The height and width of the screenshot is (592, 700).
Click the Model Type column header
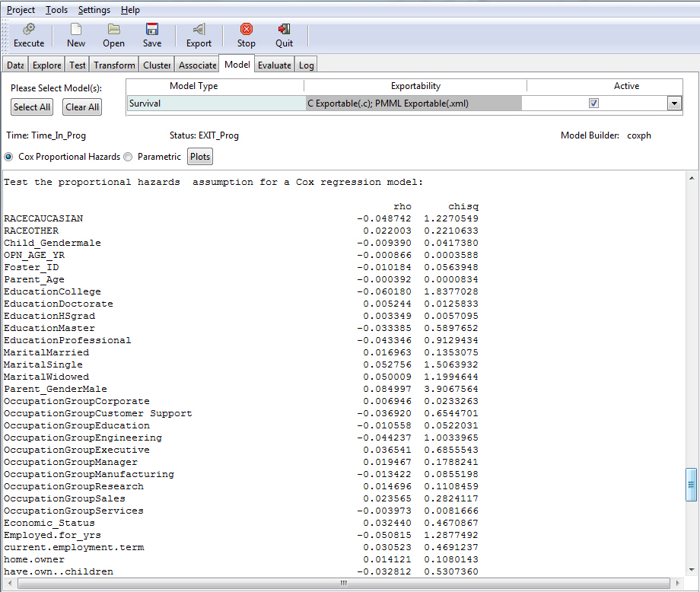coord(194,86)
